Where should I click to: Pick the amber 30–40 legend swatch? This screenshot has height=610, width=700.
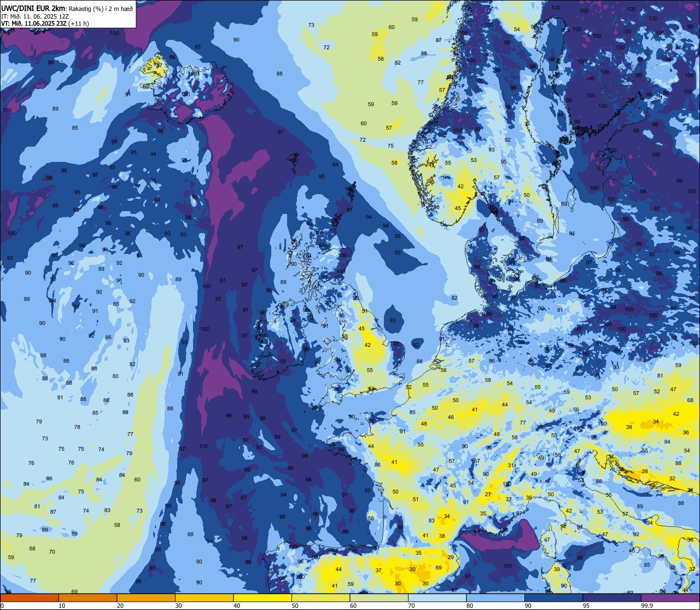(204, 598)
